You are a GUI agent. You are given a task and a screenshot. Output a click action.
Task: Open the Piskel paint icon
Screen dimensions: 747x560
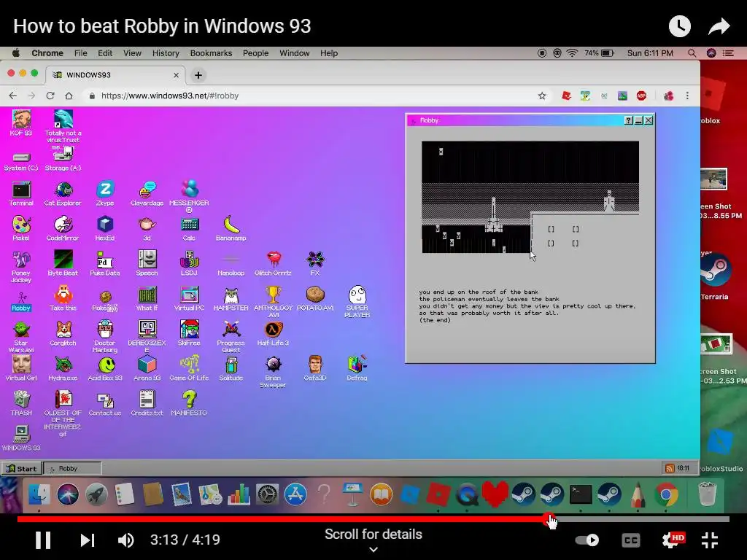click(21, 228)
